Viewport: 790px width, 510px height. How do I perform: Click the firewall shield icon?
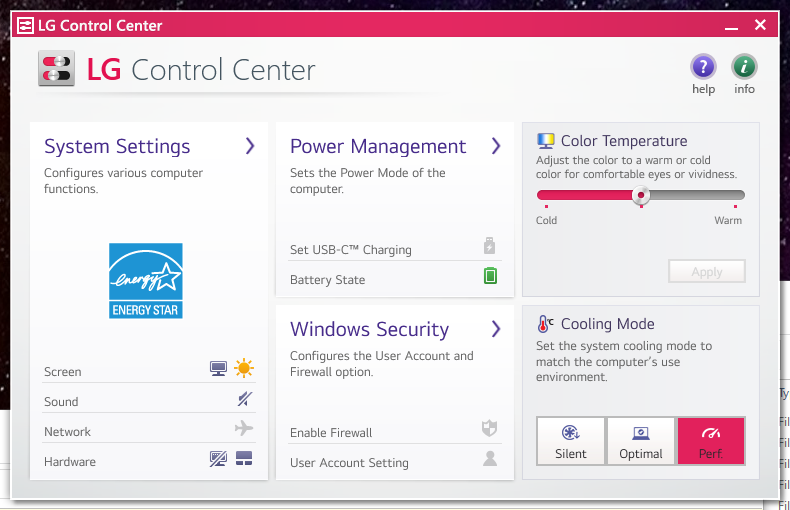click(x=489, y=429)
